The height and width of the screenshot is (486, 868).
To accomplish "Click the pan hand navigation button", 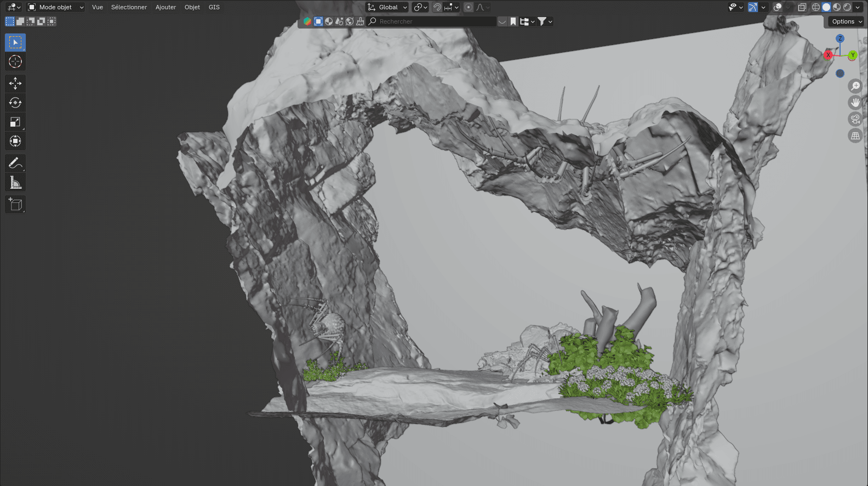I will click(x=855, y=103).
